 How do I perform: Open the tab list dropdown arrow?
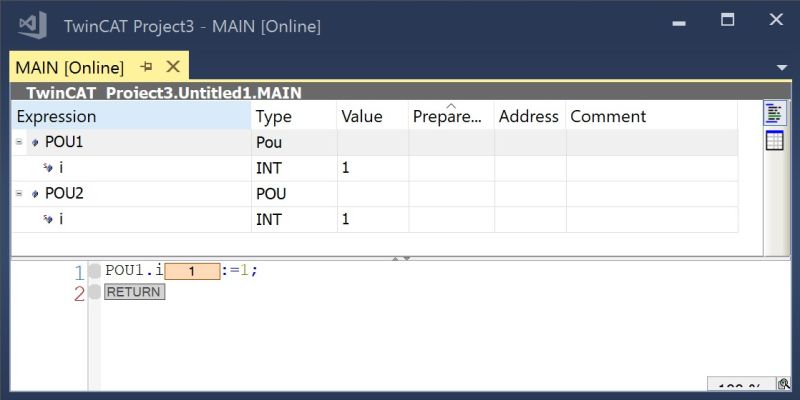tap(782, 68)
